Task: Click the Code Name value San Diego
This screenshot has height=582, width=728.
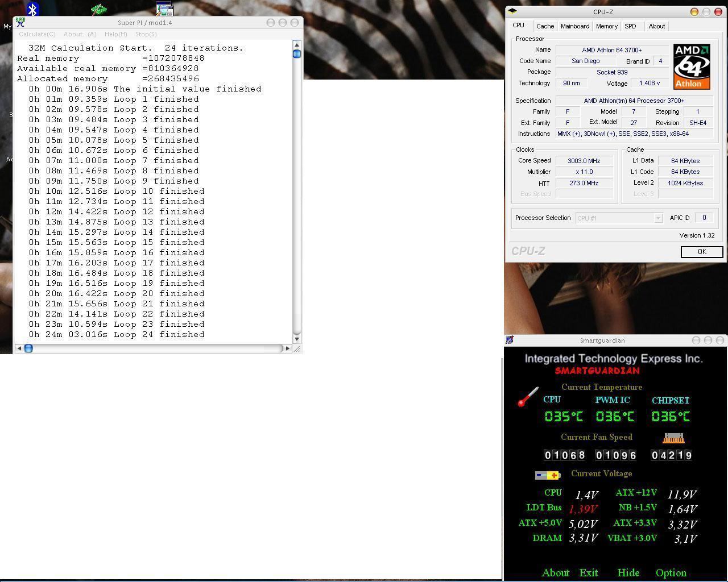Action: (x=585, y=61)
